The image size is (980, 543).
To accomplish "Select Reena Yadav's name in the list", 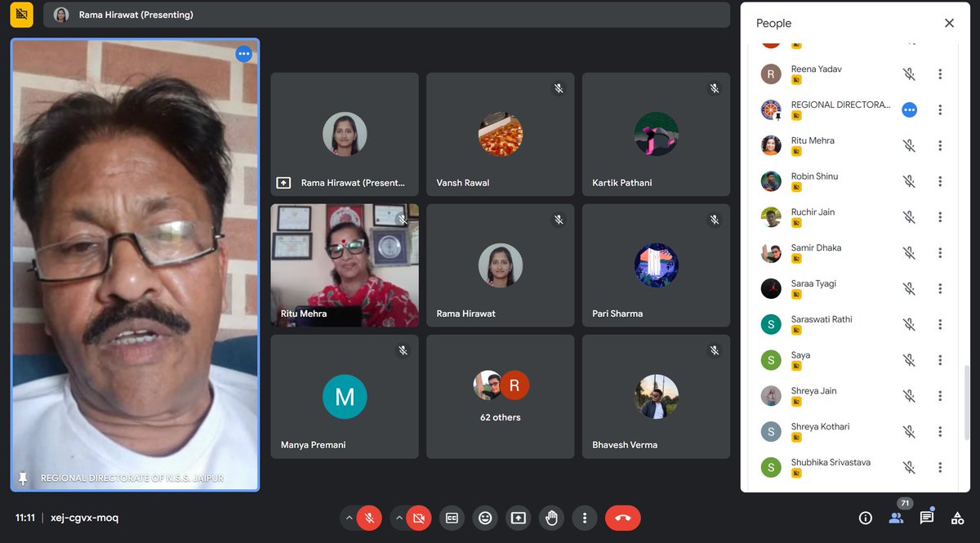I will tap(817, 69).
